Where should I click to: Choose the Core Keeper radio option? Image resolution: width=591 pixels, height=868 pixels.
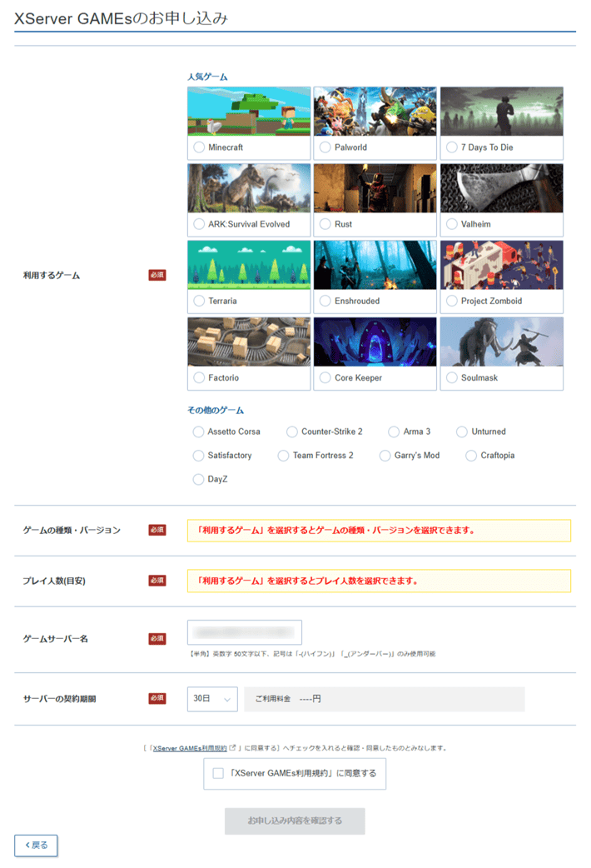click(x=325, y=377)
